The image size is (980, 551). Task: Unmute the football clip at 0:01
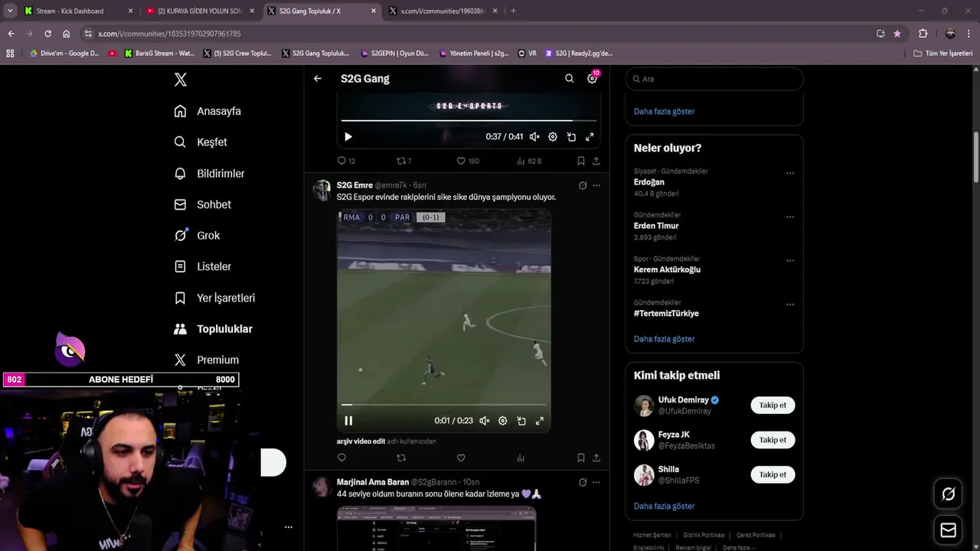tap(485, 421)
